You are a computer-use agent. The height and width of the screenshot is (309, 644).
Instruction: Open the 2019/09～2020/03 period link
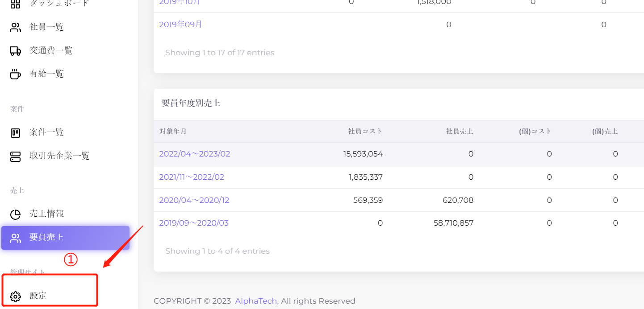[193, 223]
